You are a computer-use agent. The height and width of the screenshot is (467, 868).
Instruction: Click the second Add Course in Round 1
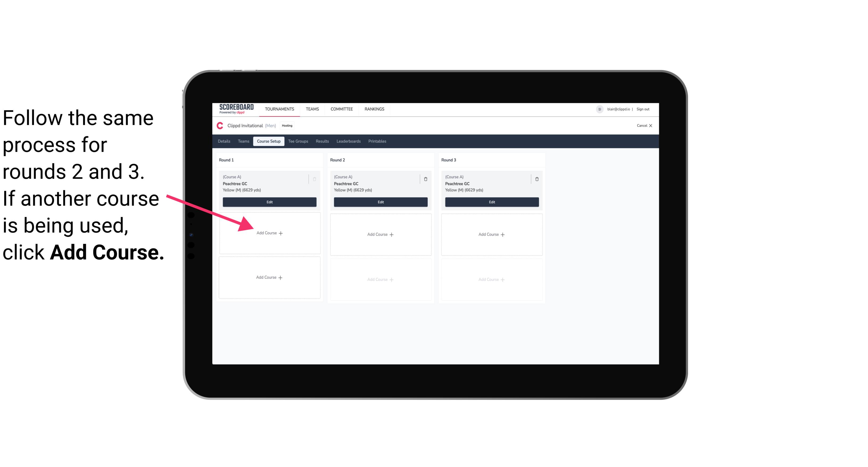point(269,277)
